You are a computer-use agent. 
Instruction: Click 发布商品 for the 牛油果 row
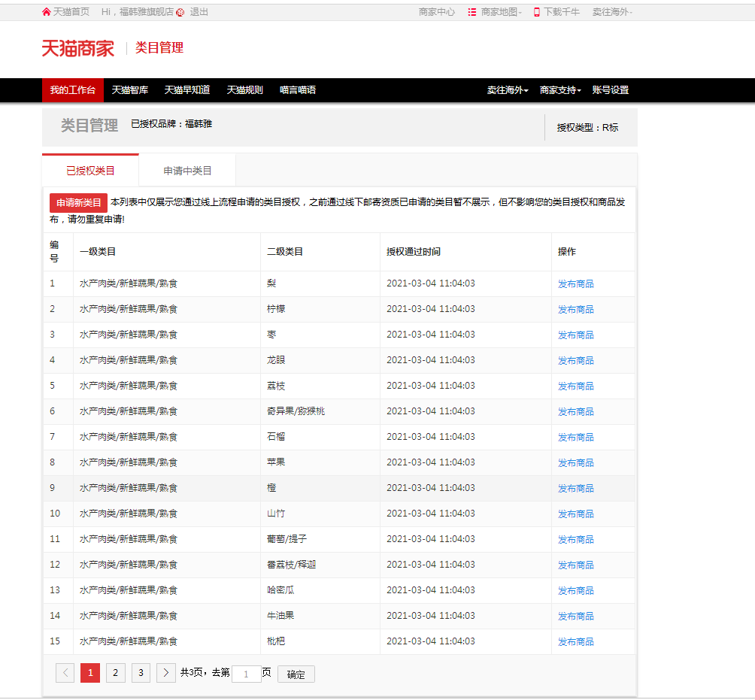[575, 616]
